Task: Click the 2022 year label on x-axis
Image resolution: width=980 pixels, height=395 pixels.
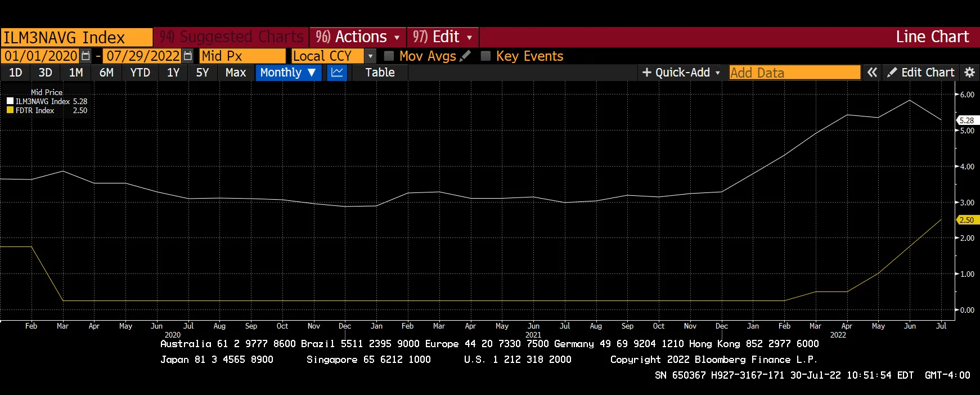Action: tap(838, 335)
